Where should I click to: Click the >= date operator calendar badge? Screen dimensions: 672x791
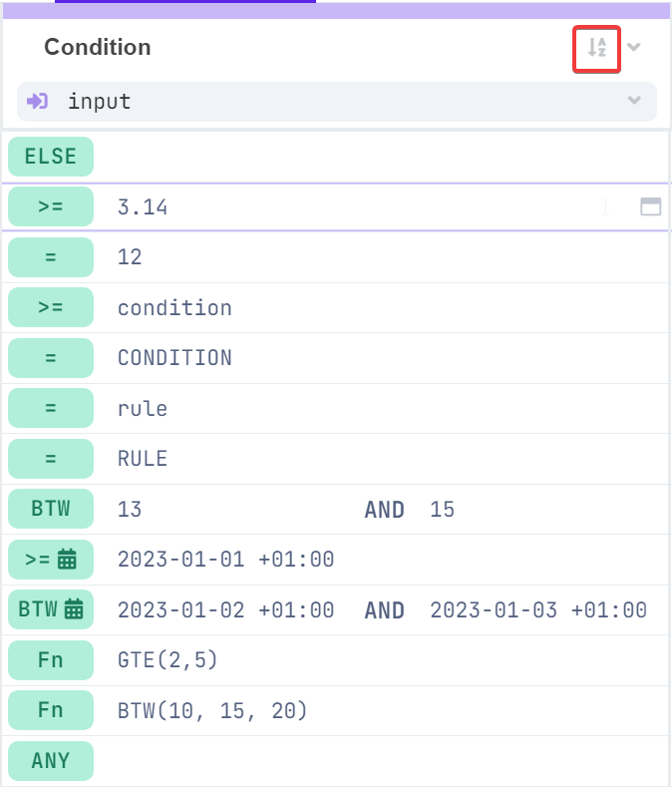click(x=51, y=560)
